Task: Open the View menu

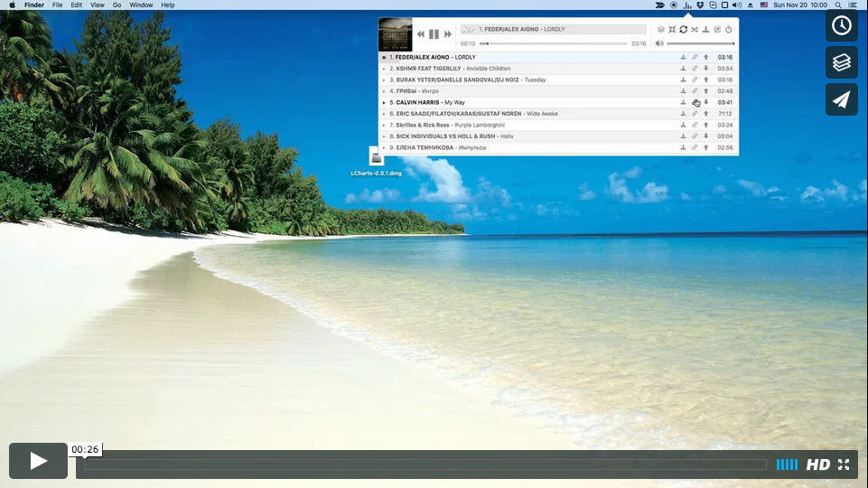Action: click(98, 5)
